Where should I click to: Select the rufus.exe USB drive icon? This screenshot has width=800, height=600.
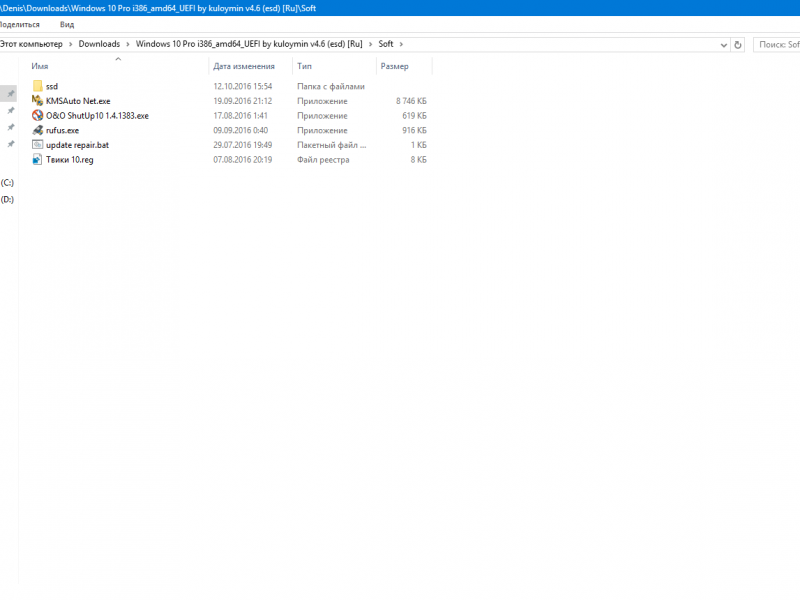tap(37, 131)
